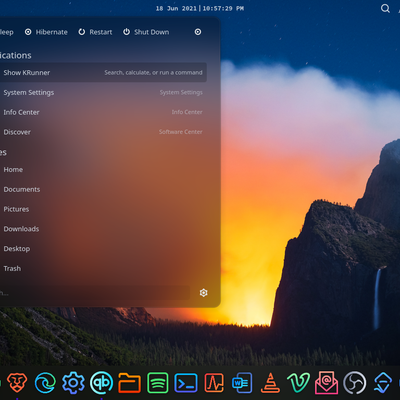Open the system monitor dock icon

click(x=214, y=383)
